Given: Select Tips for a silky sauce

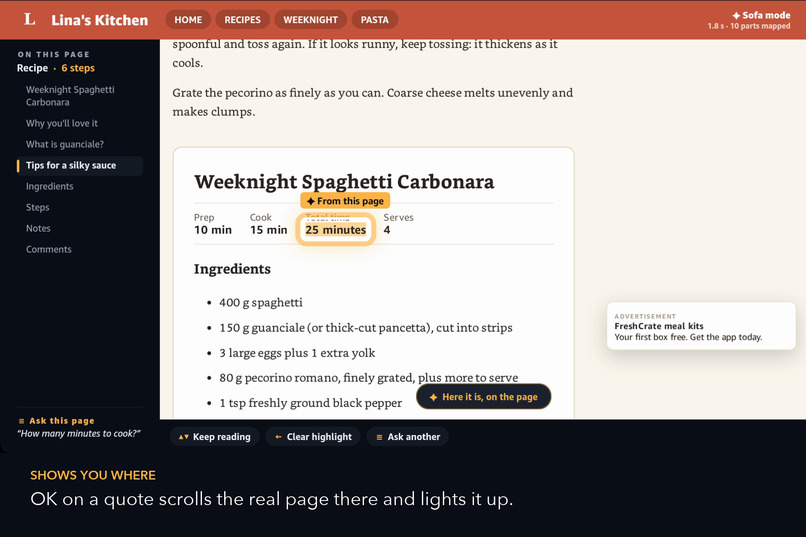Looking at the screenshot, I should pos(80,165).
